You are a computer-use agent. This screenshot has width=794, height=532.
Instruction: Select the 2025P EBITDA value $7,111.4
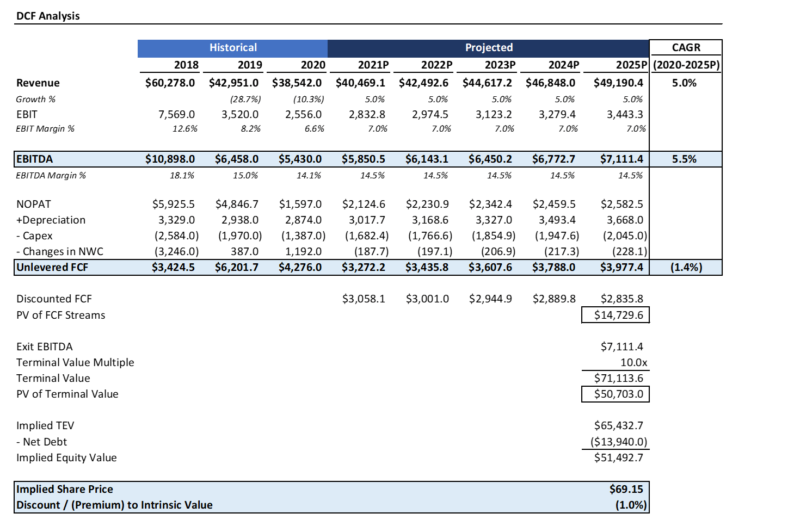[621, 159]
